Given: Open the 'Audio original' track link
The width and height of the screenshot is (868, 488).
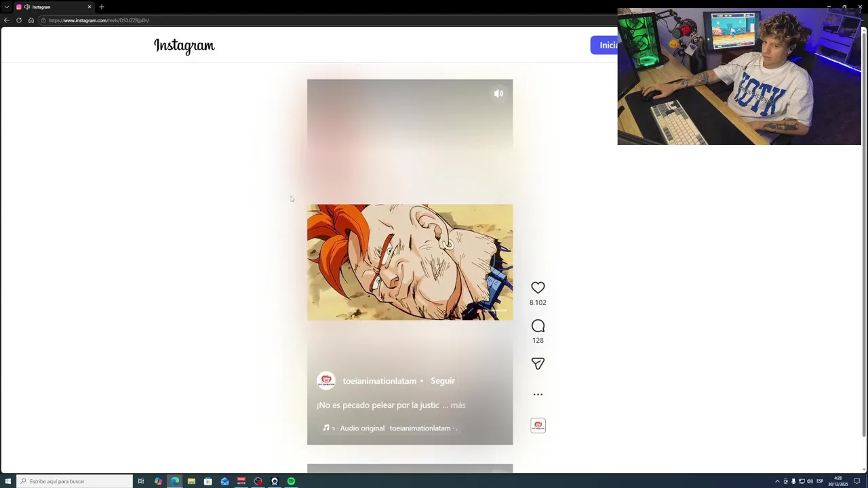Looking at the screenshot, I should (362, 428).
